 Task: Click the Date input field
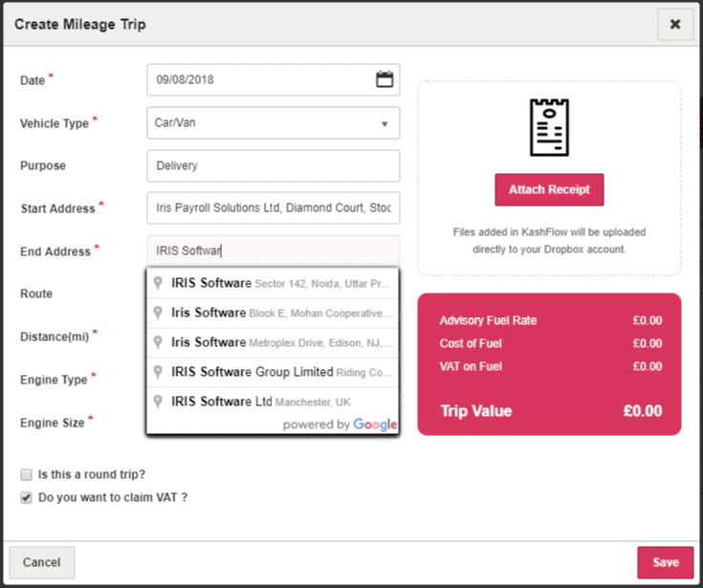258,80
